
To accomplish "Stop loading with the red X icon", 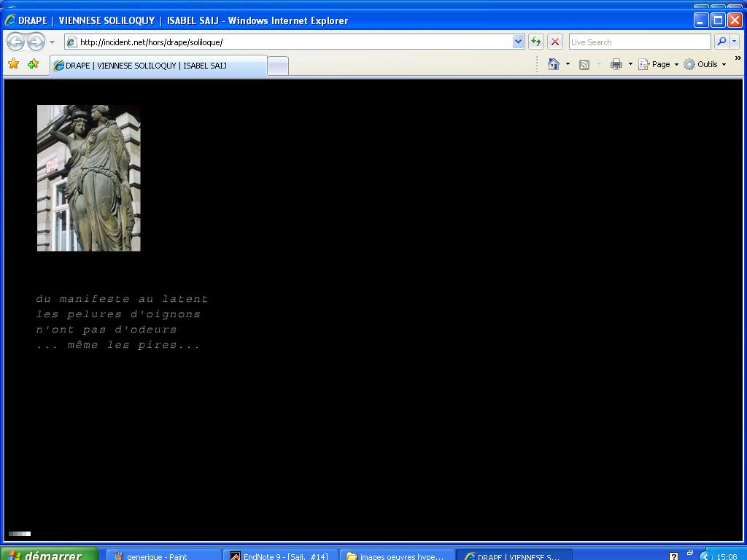I will pyautogui.click(x=555, y=42).
